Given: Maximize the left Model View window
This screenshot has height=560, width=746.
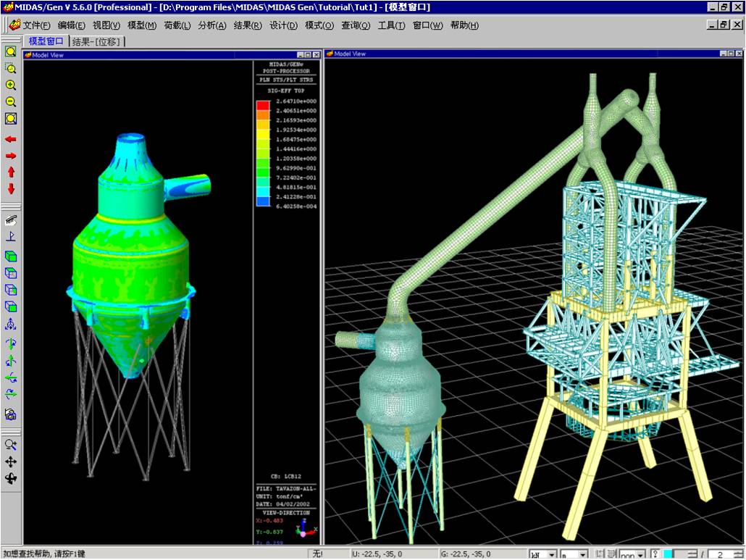Looking at the screenshot, I should [x=308, y=55].
